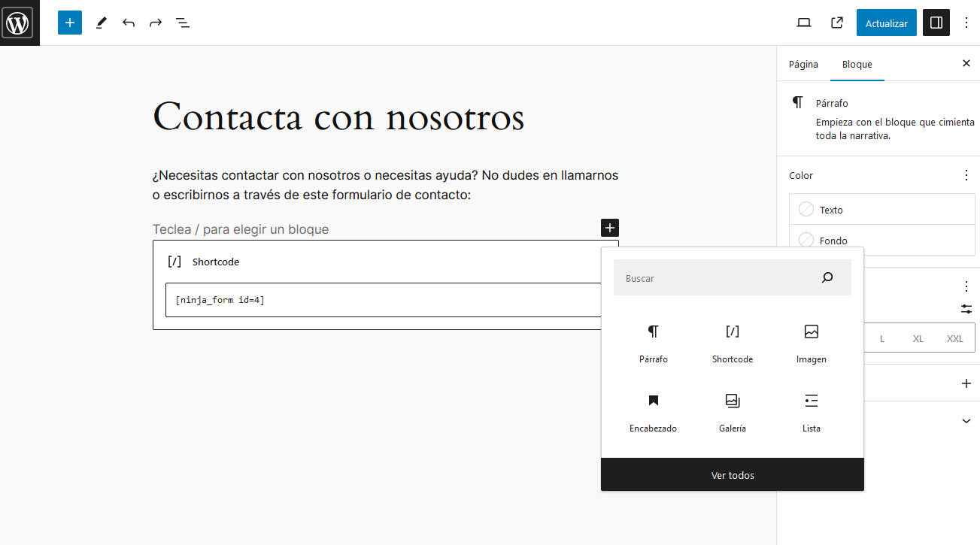Select the Tools pencil icon
Image resolution: width=980 pixels, height=545 pixels.
pyautogui.click(x=101, y=23)
